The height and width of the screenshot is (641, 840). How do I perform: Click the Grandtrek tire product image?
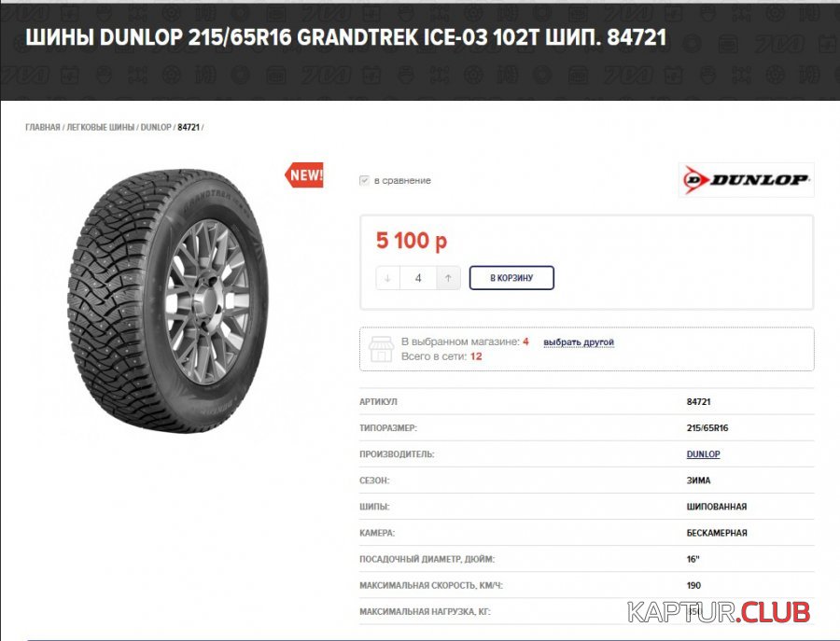pyautogui.click(x=168, y=301)
